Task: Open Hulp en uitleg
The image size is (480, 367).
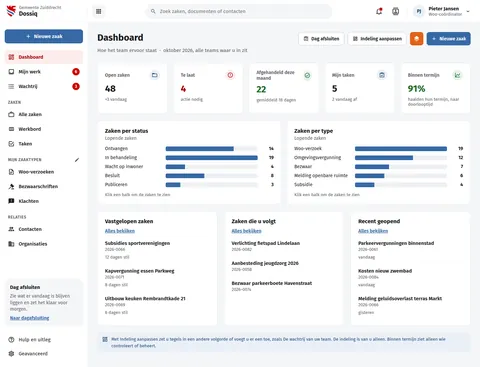Action: tap(44, 340)
